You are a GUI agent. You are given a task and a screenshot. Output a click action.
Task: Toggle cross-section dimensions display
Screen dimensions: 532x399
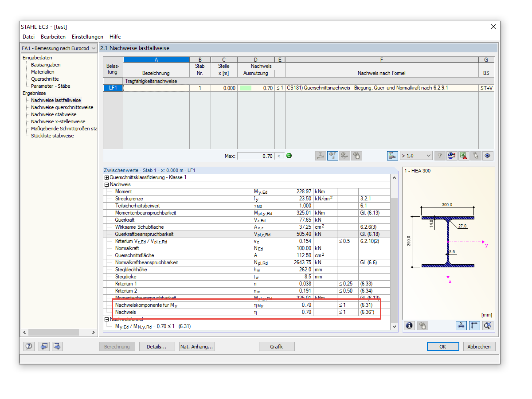[461, 325]
